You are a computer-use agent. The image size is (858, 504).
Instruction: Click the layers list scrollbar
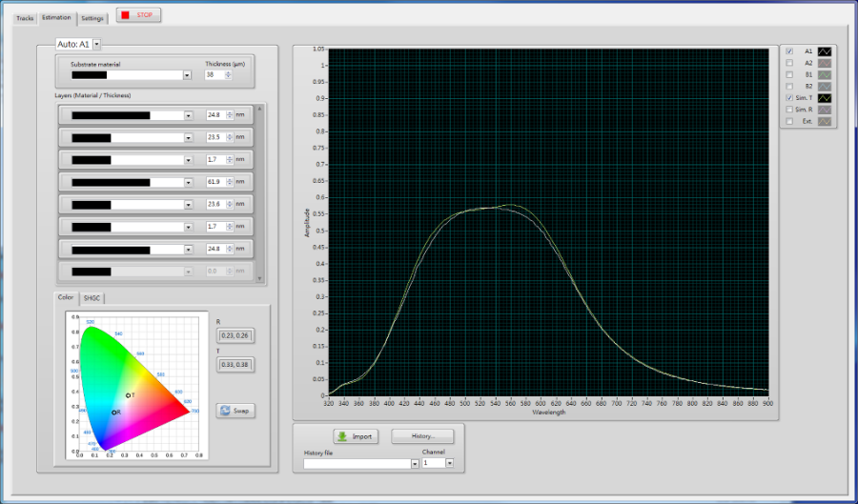tap(260, 193)
